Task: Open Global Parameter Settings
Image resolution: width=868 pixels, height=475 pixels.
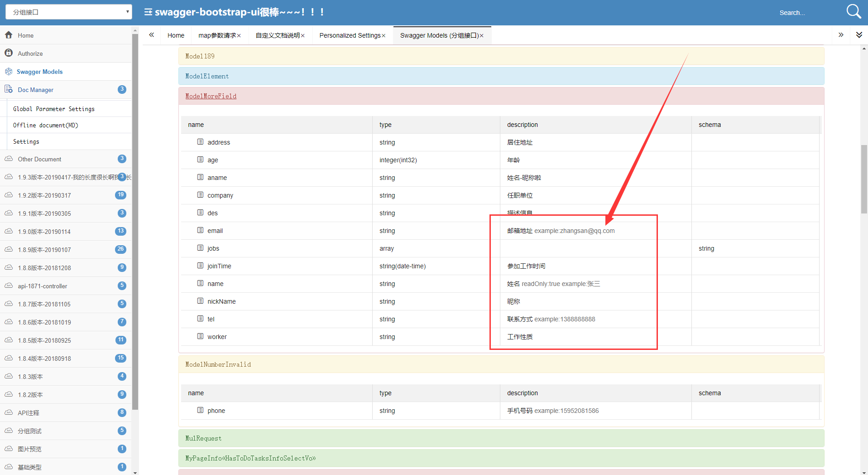Action: point(54,109)
